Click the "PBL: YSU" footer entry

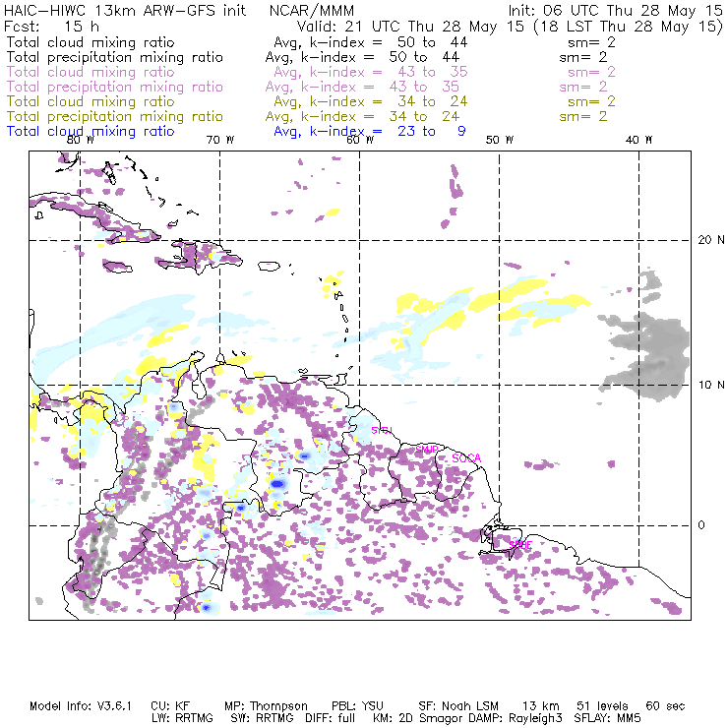[x=357, y=706]
